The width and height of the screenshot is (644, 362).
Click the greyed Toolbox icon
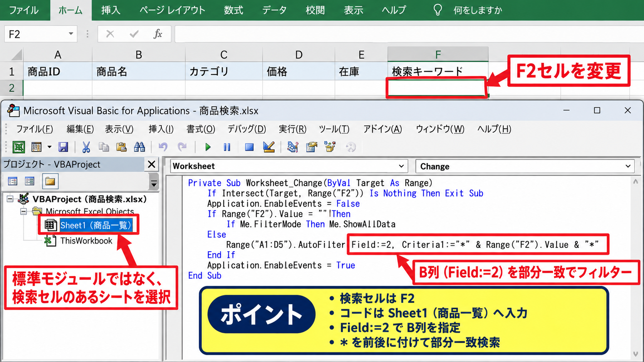tap(351, 147)
